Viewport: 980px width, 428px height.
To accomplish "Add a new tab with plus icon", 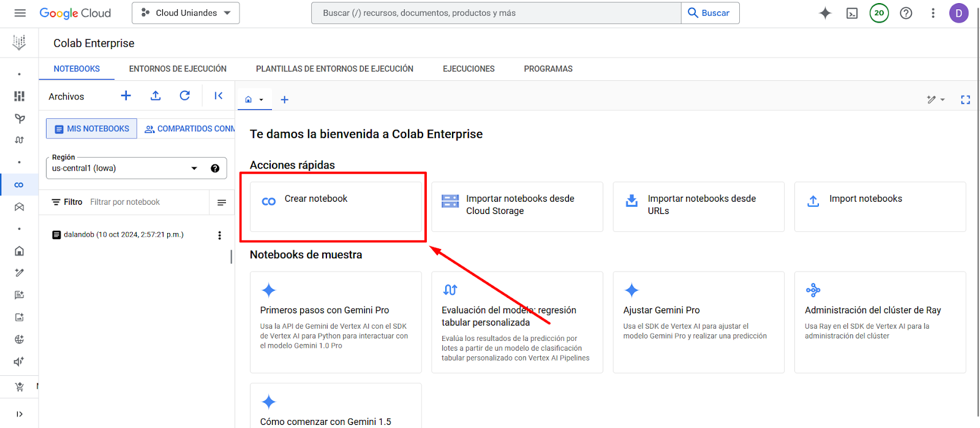I will (284, 99).
